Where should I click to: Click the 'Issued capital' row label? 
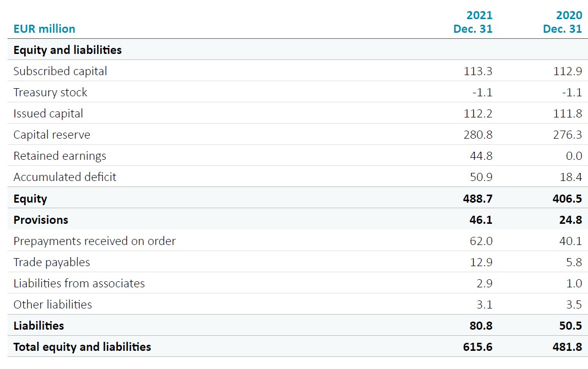(x=48, y=113)
